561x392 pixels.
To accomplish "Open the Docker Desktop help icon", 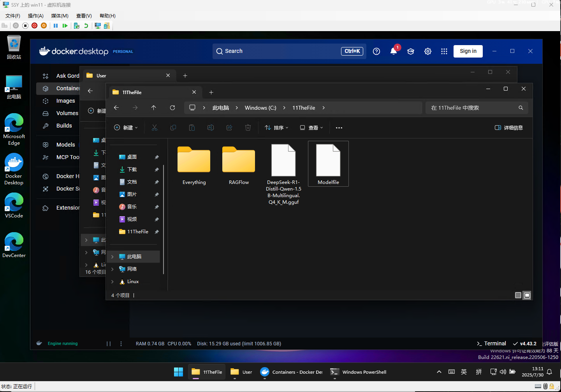I will pyautogui.click(x=376, y=51).
